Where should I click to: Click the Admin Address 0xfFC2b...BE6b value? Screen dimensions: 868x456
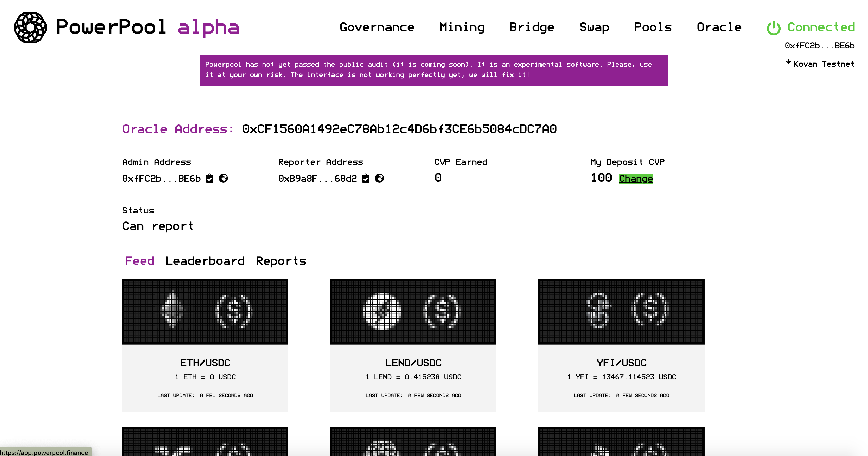click(x=161, y=178)
